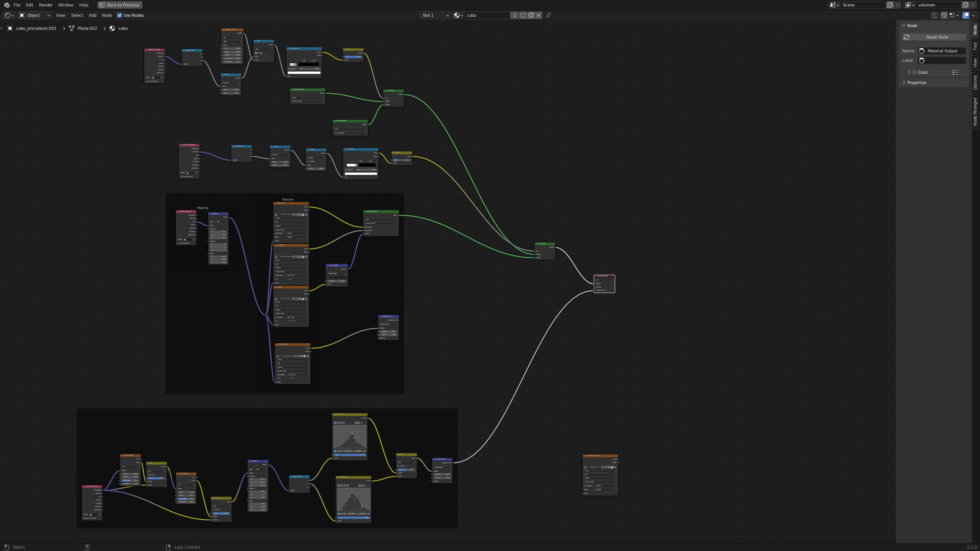This screenshot has width=980, height=551.
Task: Click the middle-mouse status bar icon
Action: (87, 547)
